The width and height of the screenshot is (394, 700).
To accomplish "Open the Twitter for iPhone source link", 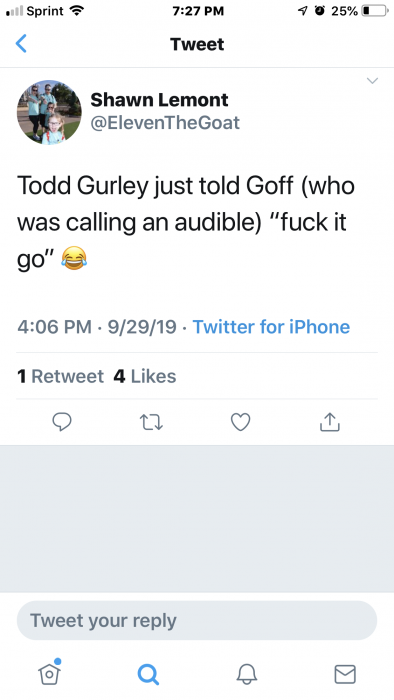I will (271, 327).
